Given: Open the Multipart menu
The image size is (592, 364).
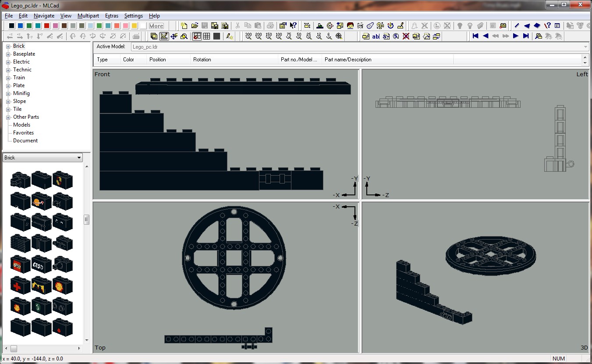Looking at the screenshot, I should point(88,15).
